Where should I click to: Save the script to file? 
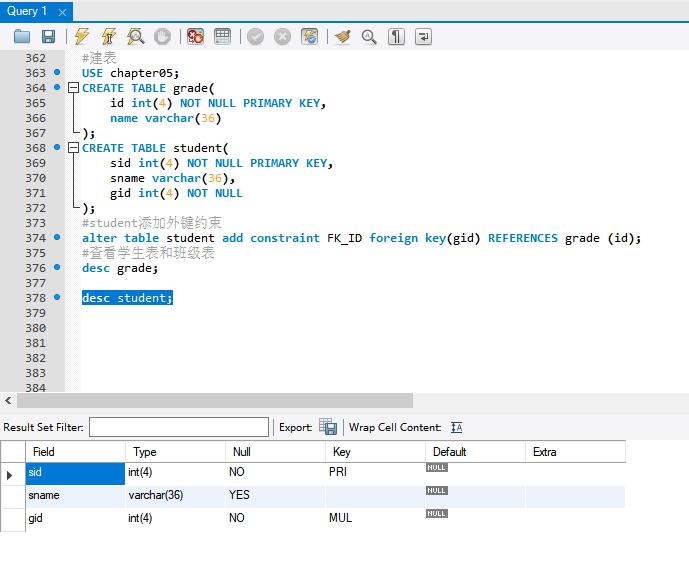48,36
